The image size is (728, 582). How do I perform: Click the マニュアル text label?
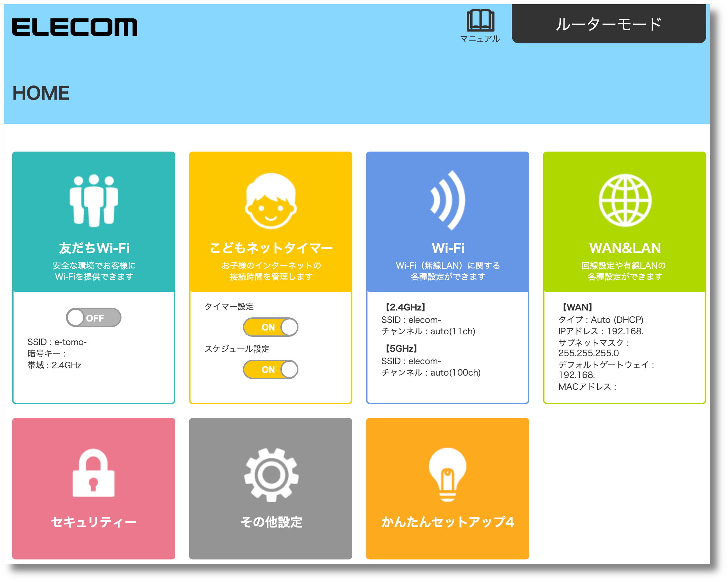480,39
